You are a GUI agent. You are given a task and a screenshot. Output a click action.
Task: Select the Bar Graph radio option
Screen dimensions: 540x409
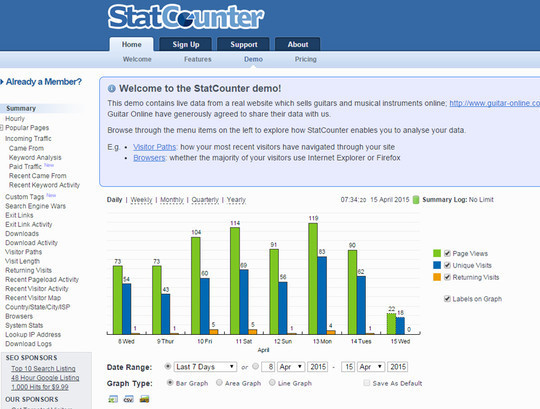point(169,382)
